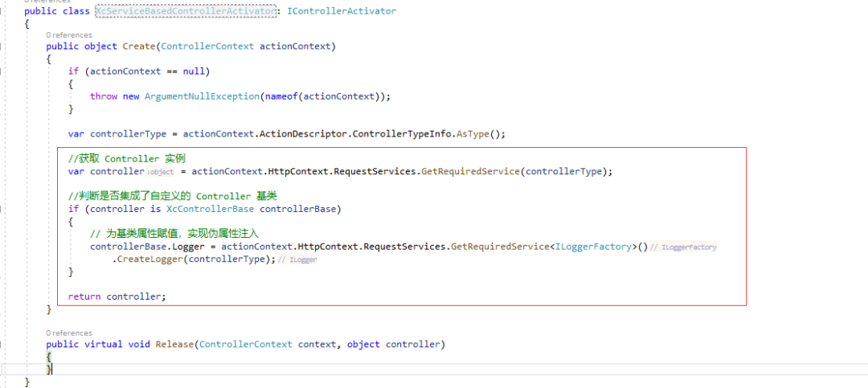
Task: Click the '// ILoggerFactory' inline hint
Action: point(684,247)
